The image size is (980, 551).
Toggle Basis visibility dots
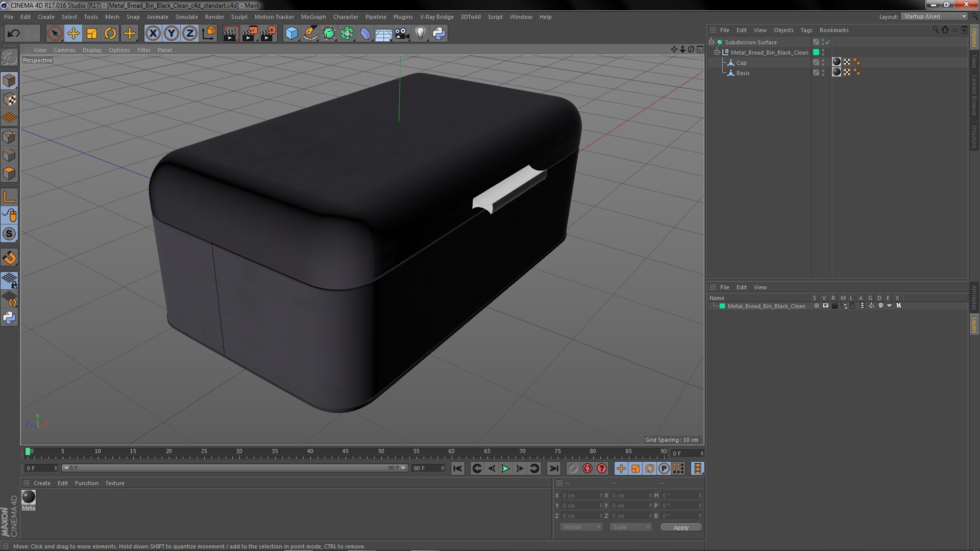[823, 73]
